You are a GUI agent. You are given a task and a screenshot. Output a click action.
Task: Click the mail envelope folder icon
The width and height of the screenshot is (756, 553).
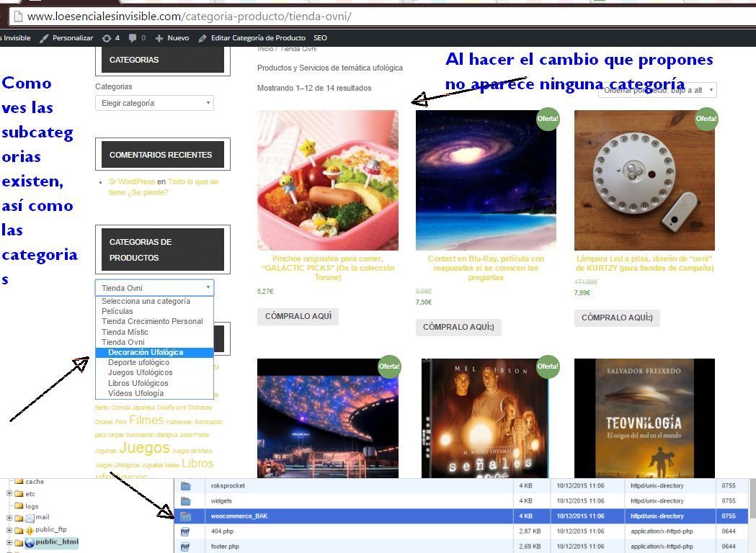tap(30, 518)
